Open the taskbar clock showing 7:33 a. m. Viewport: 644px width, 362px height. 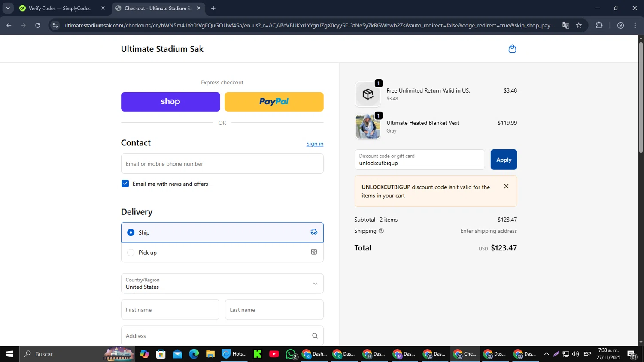click(x=608, y=354)
